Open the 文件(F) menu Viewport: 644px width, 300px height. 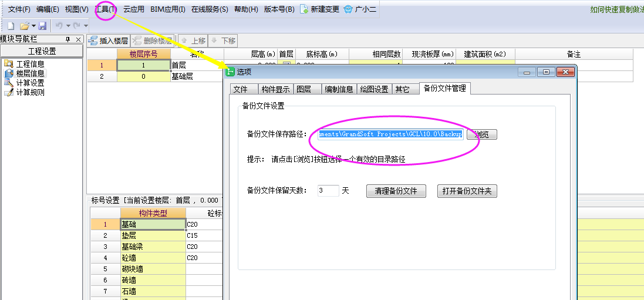click(x=19, y=9)
